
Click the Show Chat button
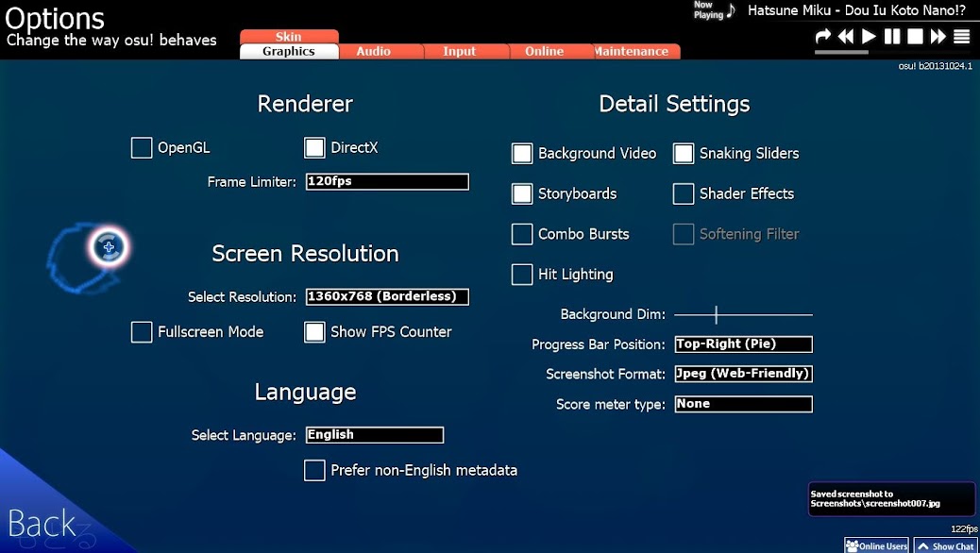(x=946, y=545)
